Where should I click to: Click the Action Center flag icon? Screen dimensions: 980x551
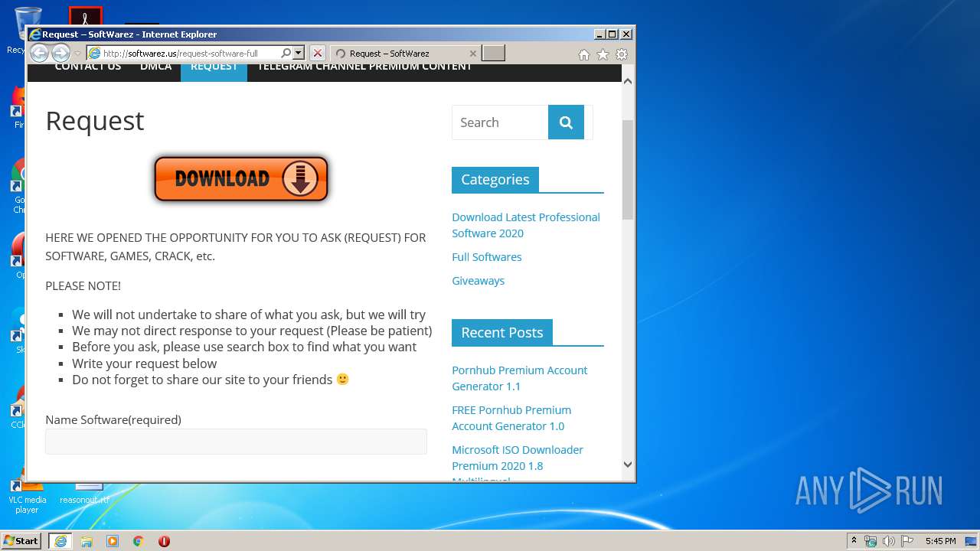click(906, 541)
